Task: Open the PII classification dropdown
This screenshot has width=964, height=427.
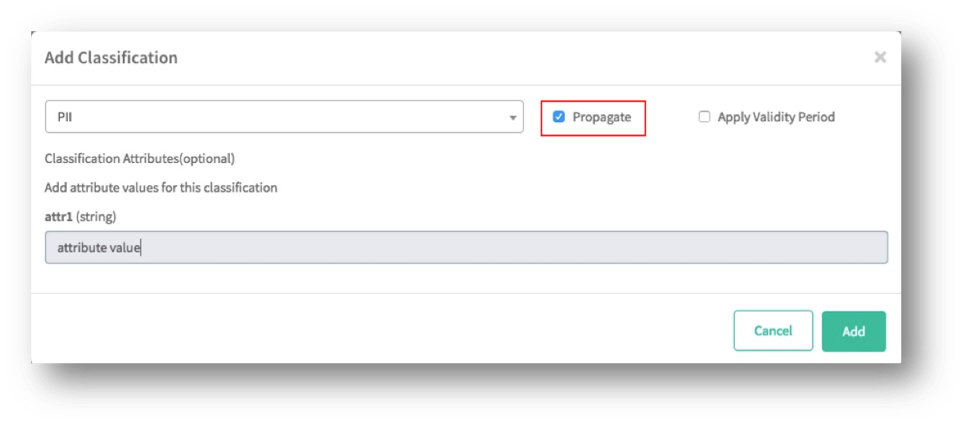Action: (284, 117)
